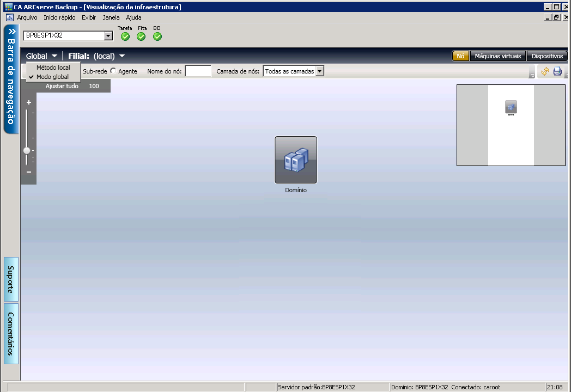Choose Método local from the menu

53,68
